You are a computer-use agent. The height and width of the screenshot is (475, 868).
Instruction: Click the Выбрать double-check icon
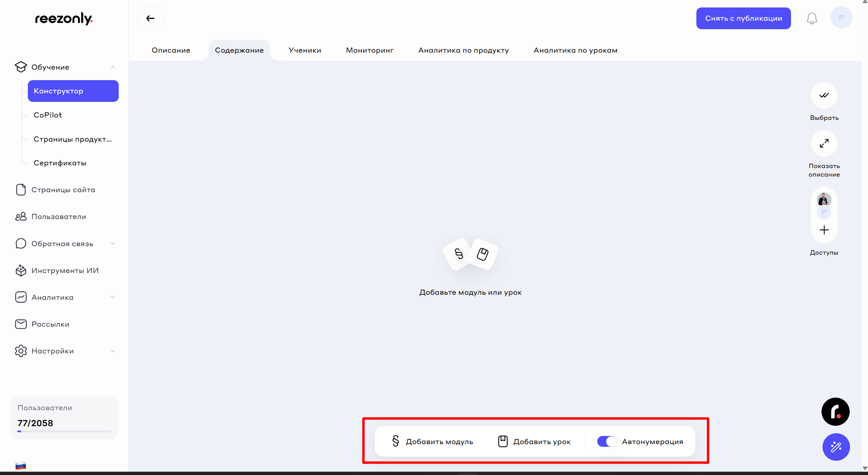point(824,95)
